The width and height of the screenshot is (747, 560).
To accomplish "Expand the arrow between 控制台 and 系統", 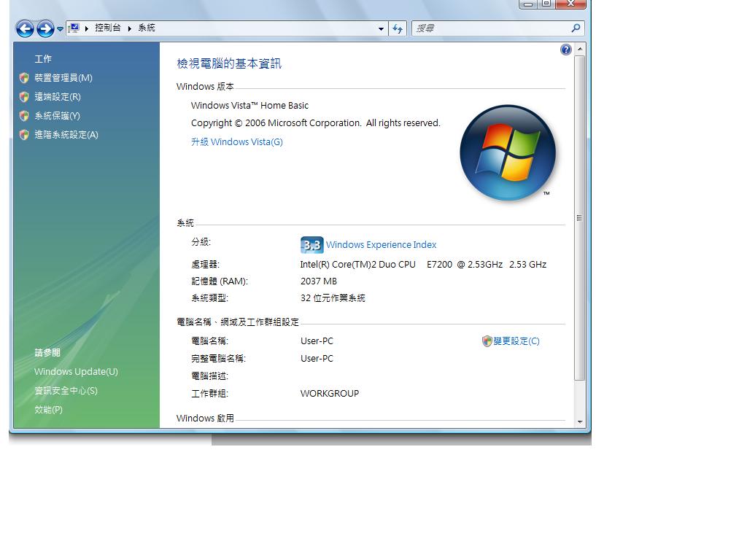I will 130,28.
